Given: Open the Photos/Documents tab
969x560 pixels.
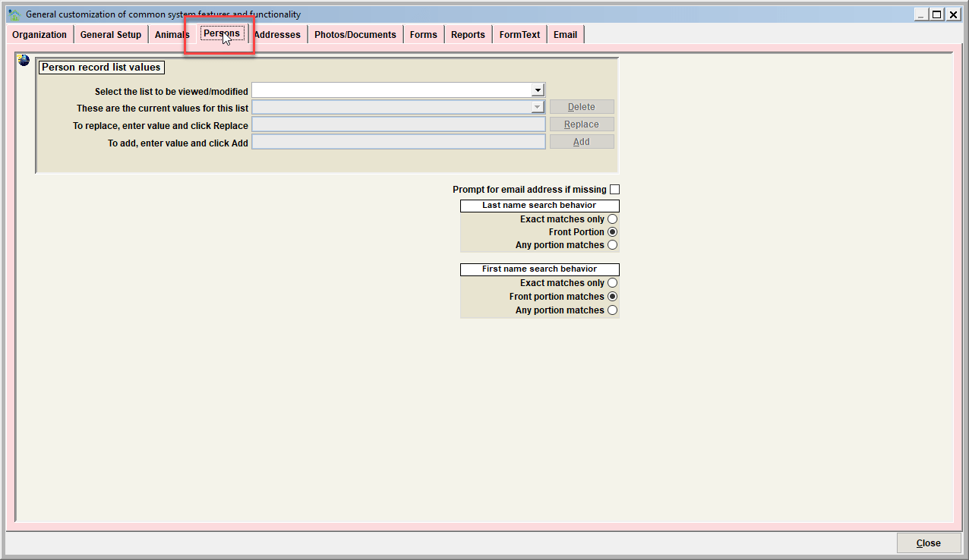Looking at the screenshot, I should (x=355, y=35).
